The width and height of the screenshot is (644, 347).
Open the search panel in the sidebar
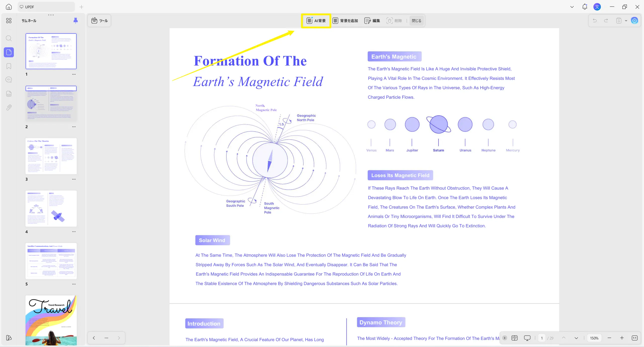point(9,38)
